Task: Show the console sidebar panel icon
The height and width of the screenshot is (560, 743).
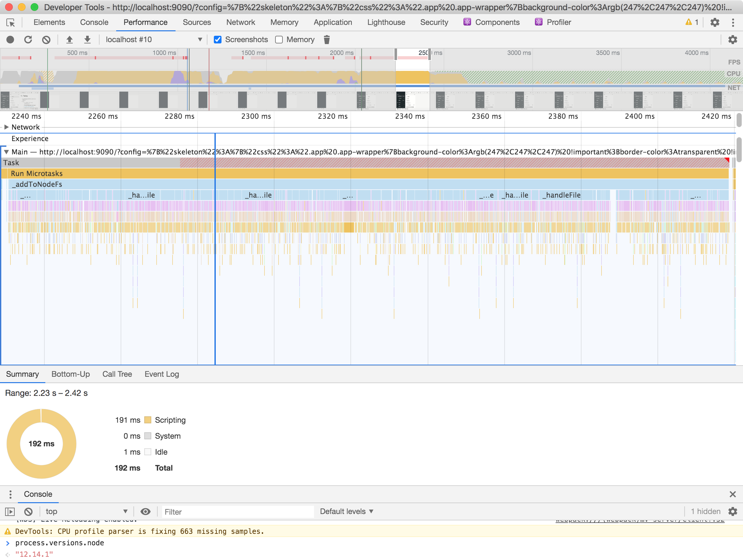Action: [x=10, y=511]
